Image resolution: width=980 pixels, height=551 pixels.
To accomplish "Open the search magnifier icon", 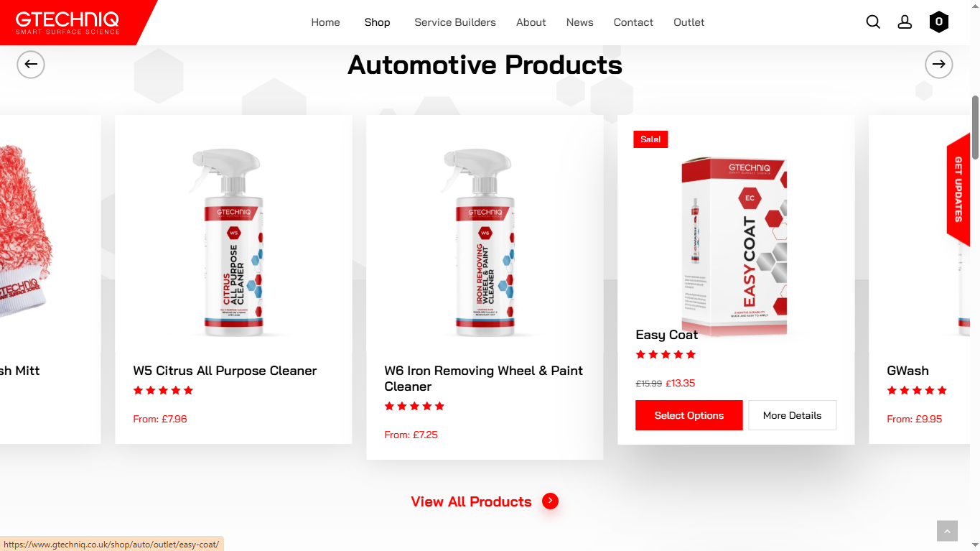I will 873,22.
